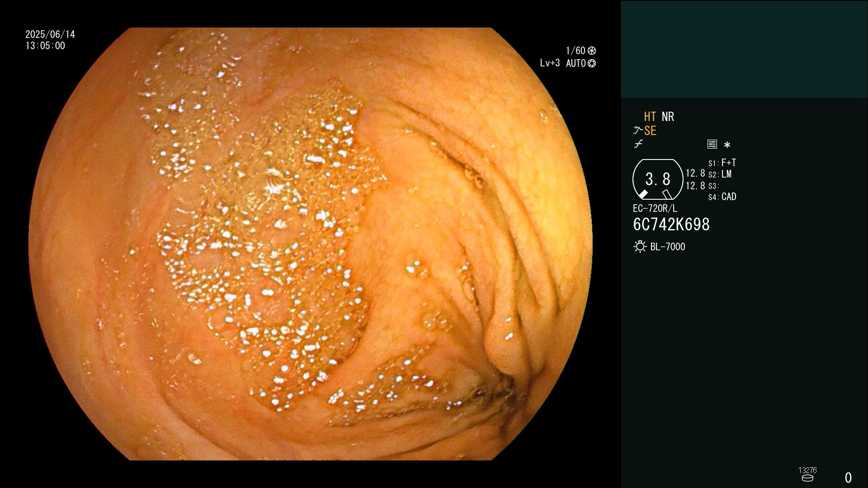This screenshot has height=488, width=868.
Task: Click the blank sub-screen panel at top right
Action: point(744,49)
